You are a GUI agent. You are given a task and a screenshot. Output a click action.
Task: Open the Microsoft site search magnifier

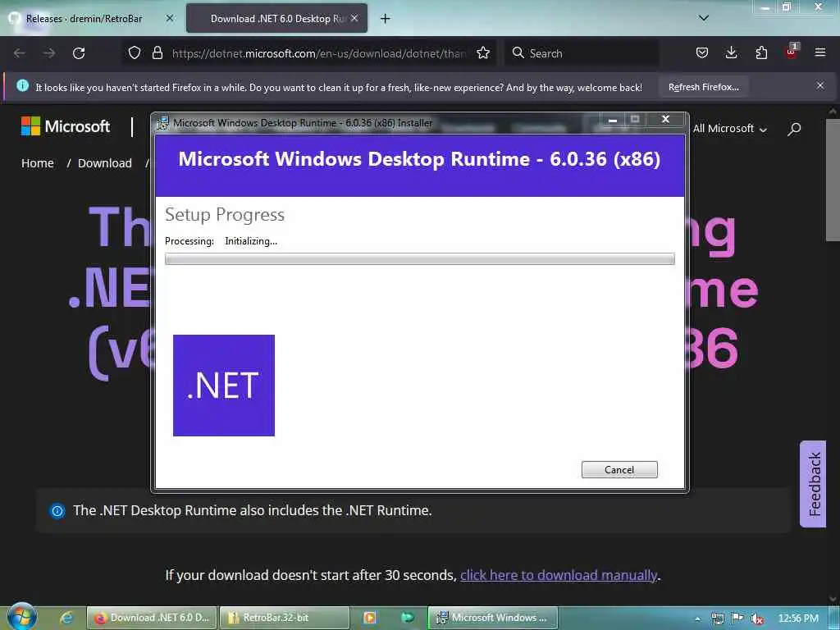click(794, 129)
